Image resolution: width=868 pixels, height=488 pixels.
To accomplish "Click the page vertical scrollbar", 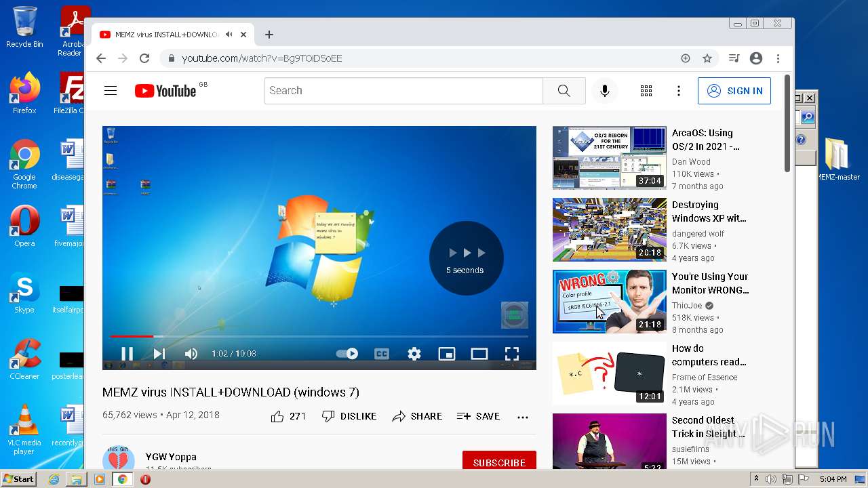I will pyautogui.click(x=787, y=123).
